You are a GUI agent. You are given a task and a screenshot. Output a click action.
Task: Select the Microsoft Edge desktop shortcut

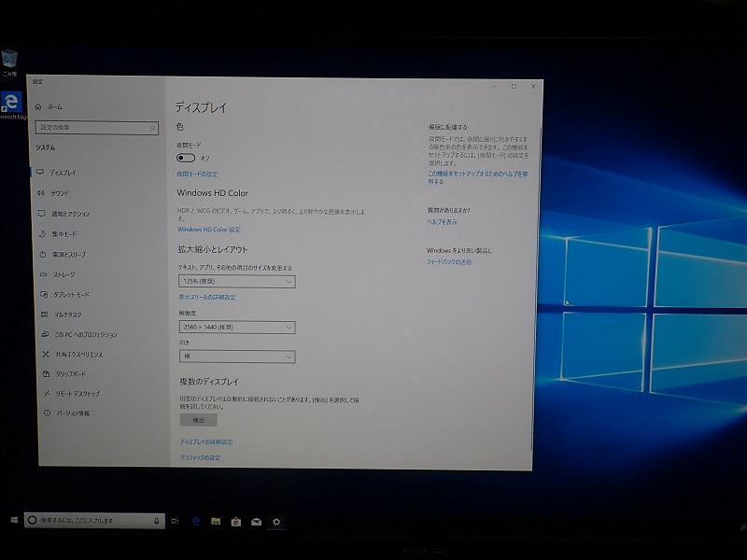coord(12,105)
